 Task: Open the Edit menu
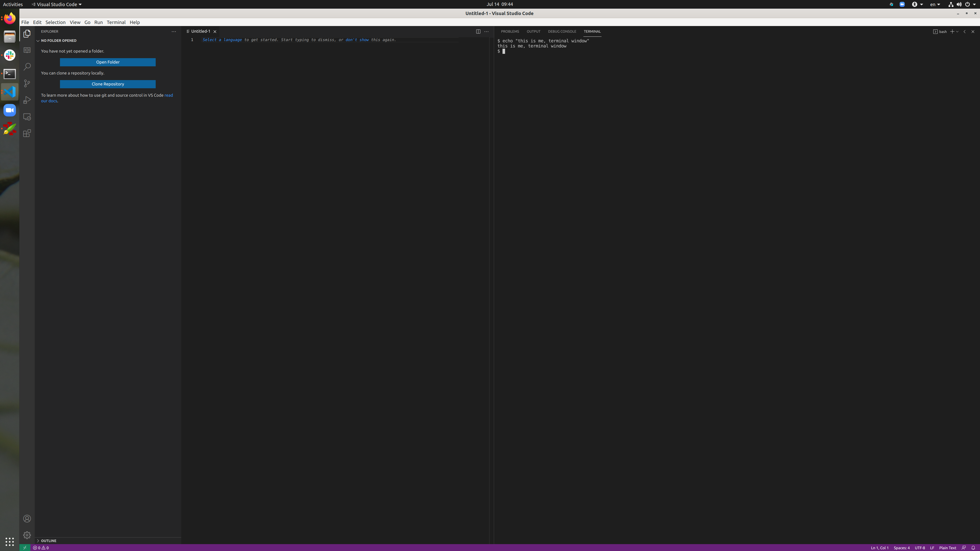pos(37,22)
